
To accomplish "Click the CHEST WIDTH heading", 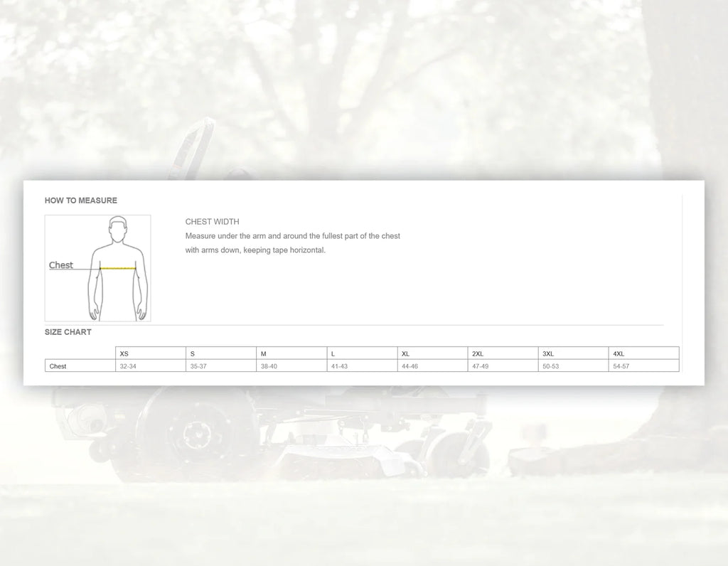I will pos(212,222).
